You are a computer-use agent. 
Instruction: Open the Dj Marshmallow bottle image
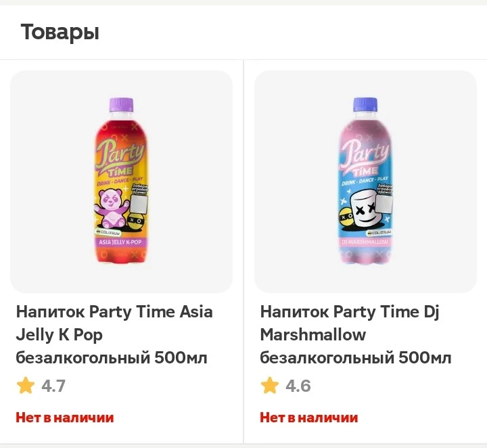365,181
